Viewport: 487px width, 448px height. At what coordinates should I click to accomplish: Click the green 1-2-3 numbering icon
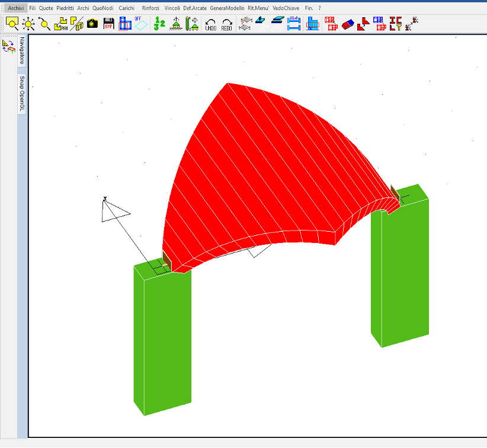click(x=159, y=24)
